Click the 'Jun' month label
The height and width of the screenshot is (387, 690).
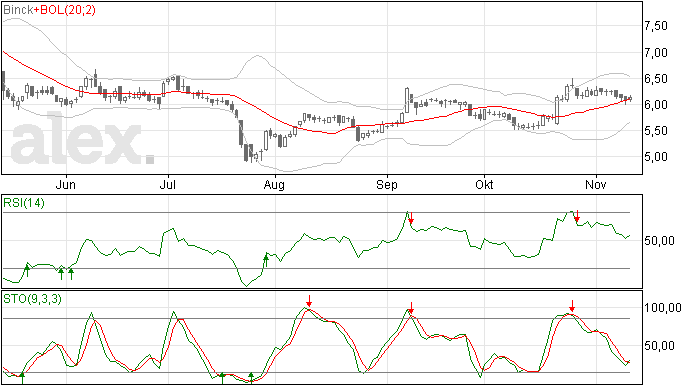click(66, 185)
